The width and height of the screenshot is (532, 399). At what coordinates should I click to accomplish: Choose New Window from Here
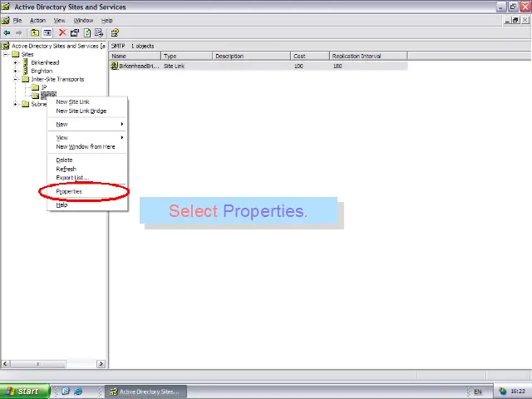pos(87,146)
